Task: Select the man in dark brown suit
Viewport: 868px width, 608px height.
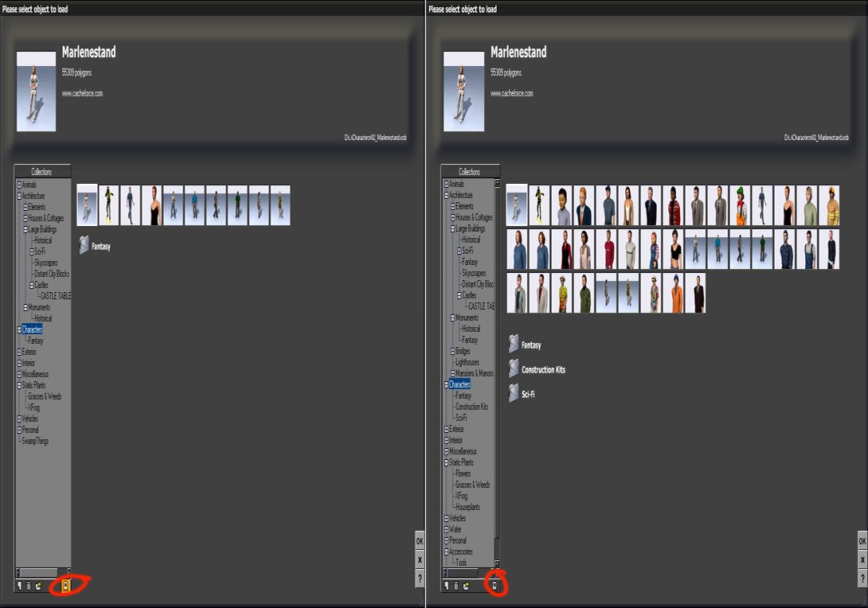Action: tap(695, 293)
